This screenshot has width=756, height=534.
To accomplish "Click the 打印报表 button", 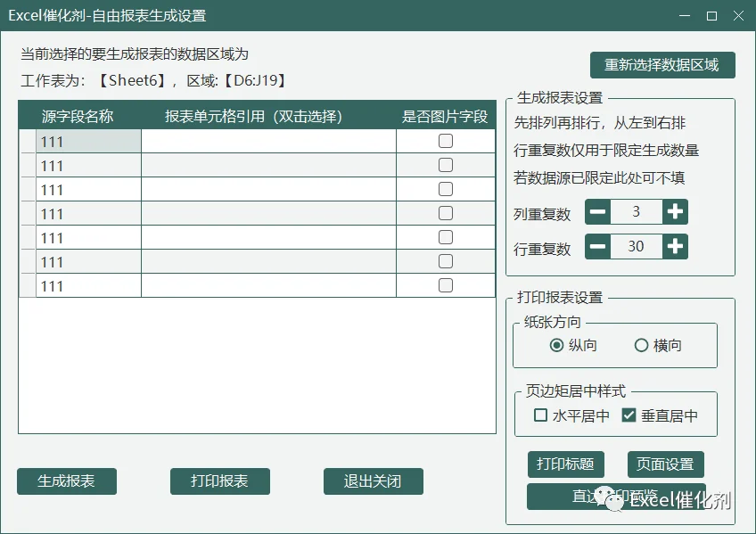I will [x=220, y=481].
